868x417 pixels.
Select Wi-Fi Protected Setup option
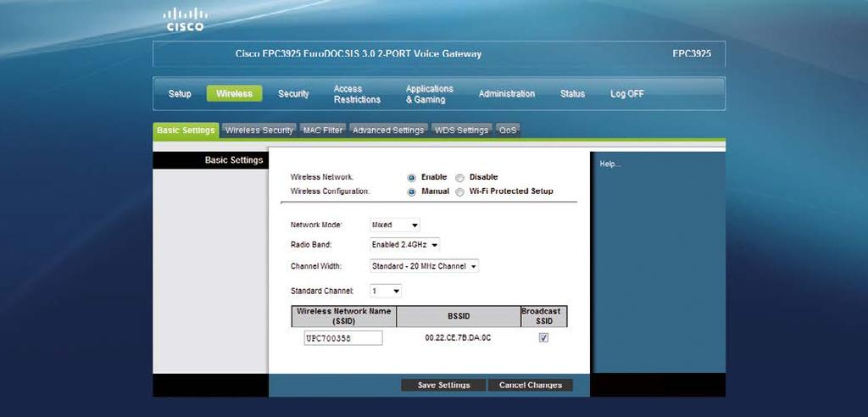(459, 192)
